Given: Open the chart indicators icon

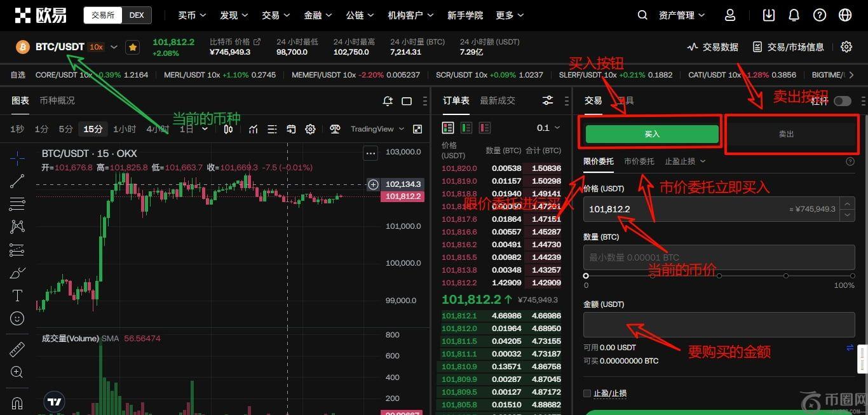Looking at the screenshot, I should pyautogui.click(x=253, y=129).
